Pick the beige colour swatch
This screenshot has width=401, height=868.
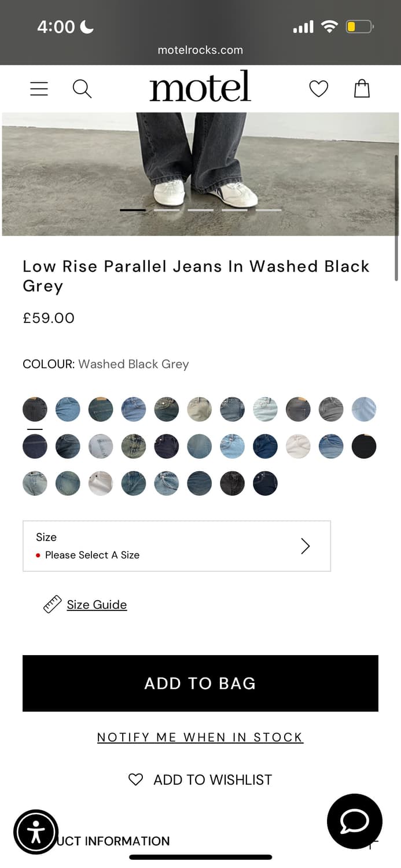pyautogui.click(x=200, y=410)
